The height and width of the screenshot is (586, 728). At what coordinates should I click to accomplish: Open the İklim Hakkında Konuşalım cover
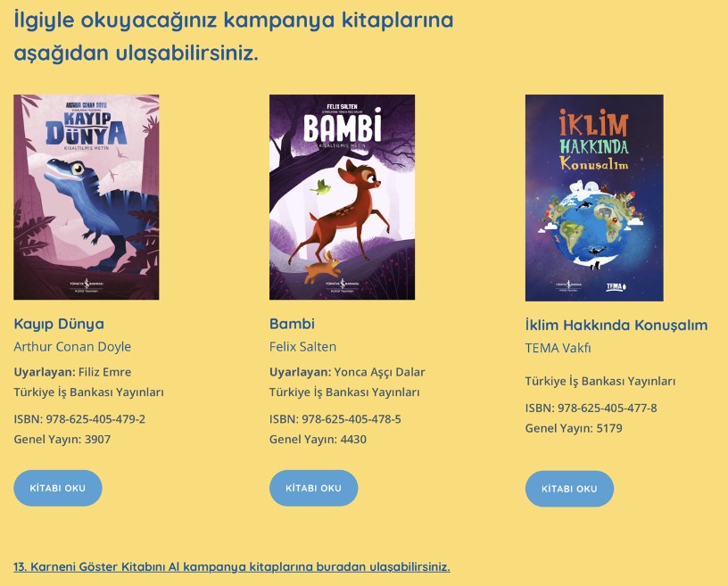(x=594, y=198)
